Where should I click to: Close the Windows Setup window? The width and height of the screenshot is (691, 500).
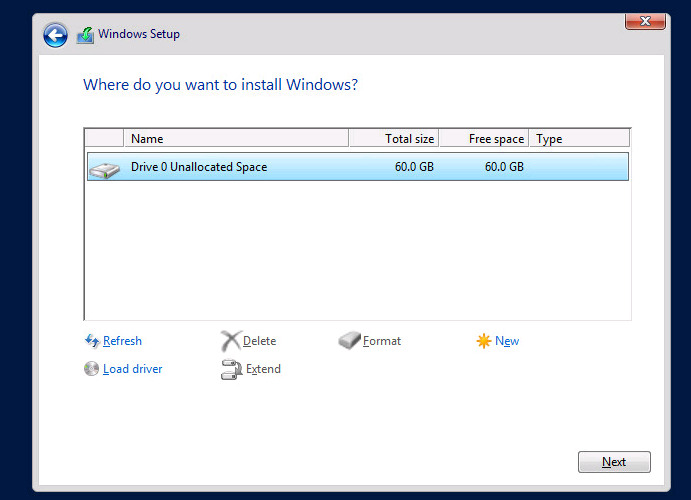(x=645, y=21)
